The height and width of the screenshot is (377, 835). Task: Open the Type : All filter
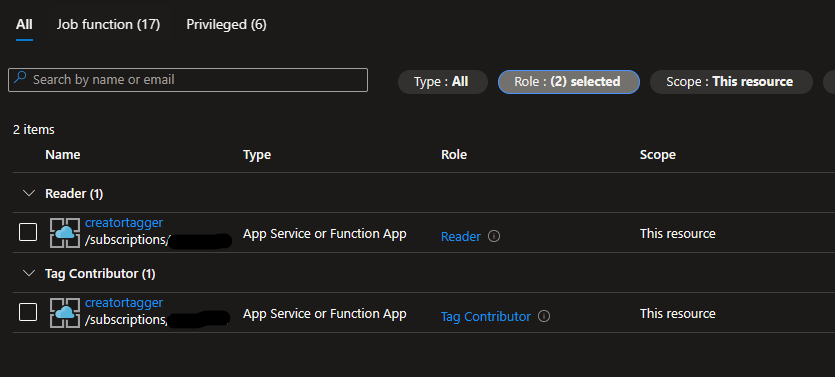(443, 82)
